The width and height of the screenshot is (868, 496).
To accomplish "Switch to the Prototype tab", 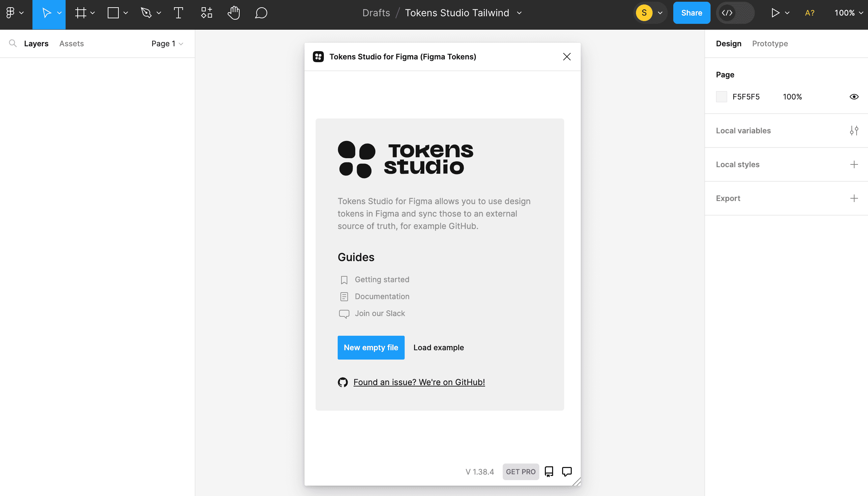I will 770,44.
